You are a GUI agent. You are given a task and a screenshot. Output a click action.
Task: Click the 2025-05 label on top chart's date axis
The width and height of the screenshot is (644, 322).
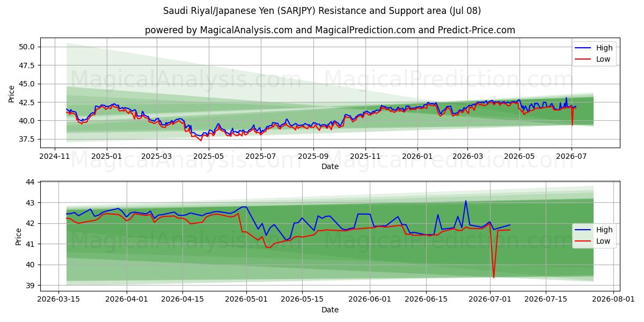point(208,156)
